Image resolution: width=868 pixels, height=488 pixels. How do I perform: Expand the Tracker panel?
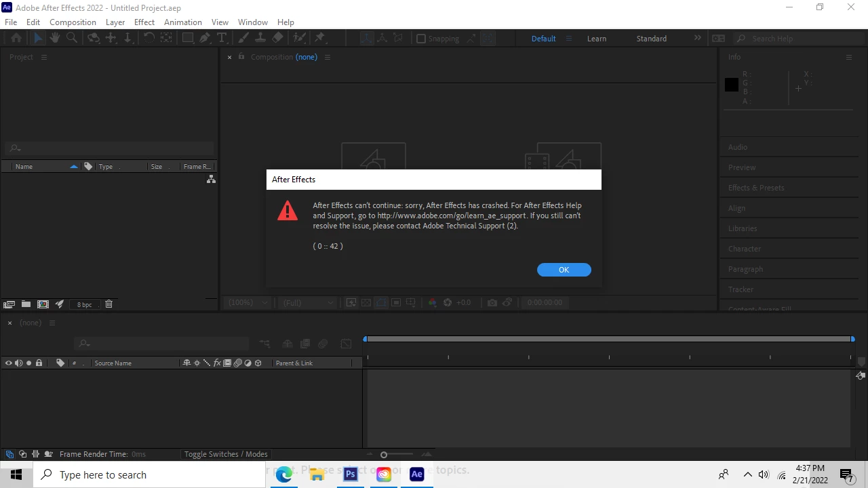point(741,289)
